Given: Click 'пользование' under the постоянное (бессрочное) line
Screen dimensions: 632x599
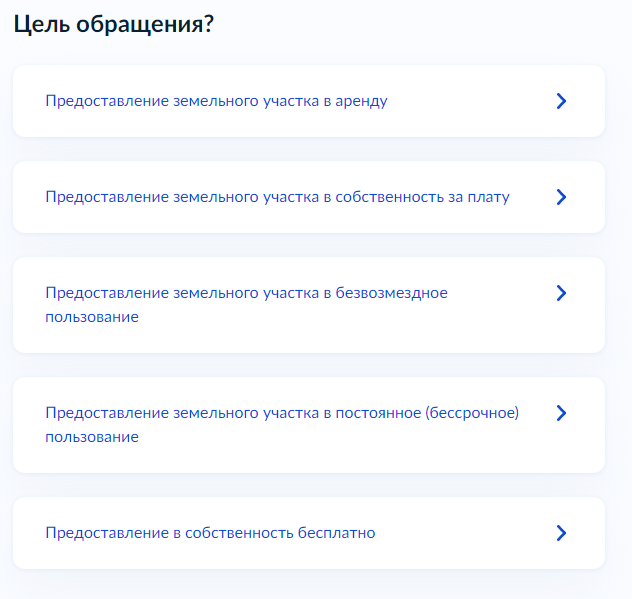Looking at the screenshot, I should tap(92, 437).
